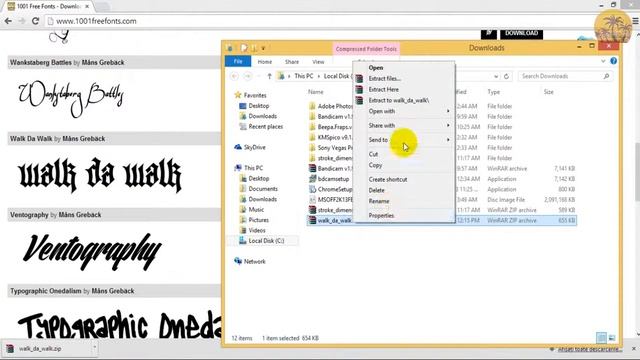Click MSOFF2K13 disc image icon
Image resolution: width=640 pixels, height=360 pixels.
[312, 200]
